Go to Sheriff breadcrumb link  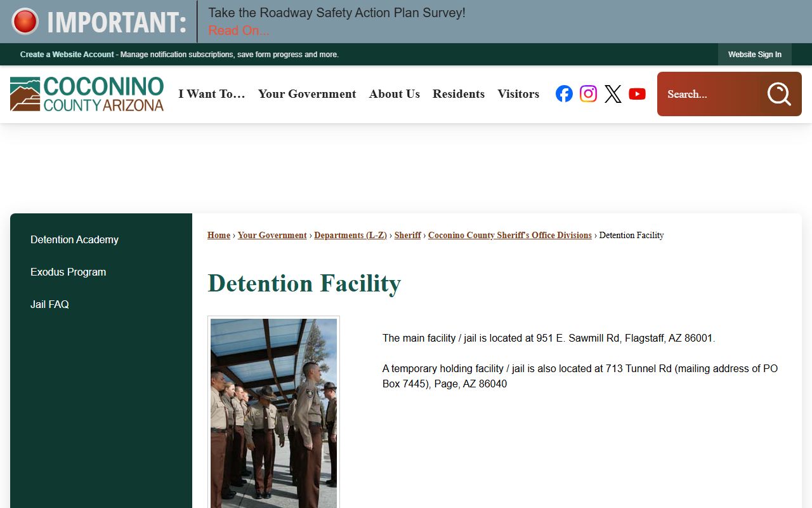(x=408, y=235)
